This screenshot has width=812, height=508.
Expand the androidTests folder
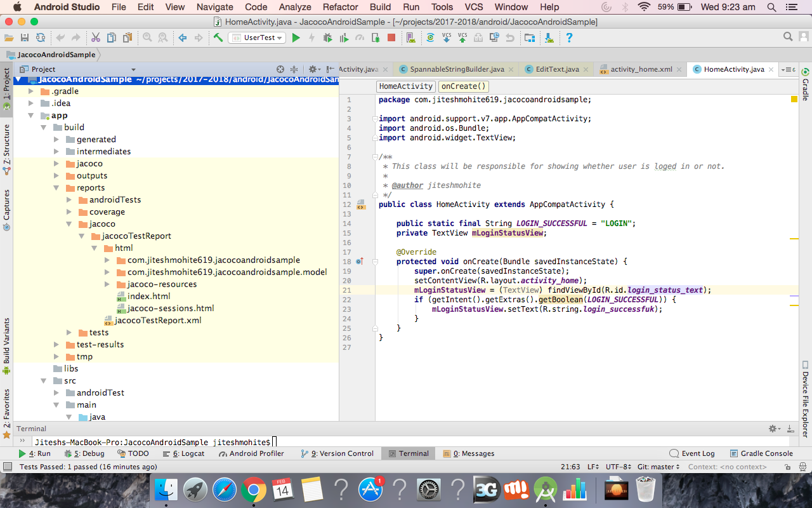click(69, 200)
